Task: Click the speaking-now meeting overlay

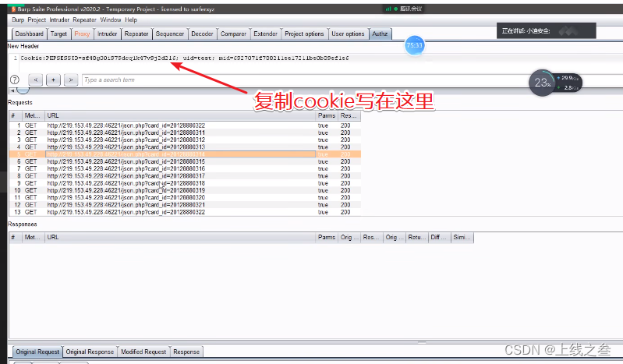Action: point(547,31)
